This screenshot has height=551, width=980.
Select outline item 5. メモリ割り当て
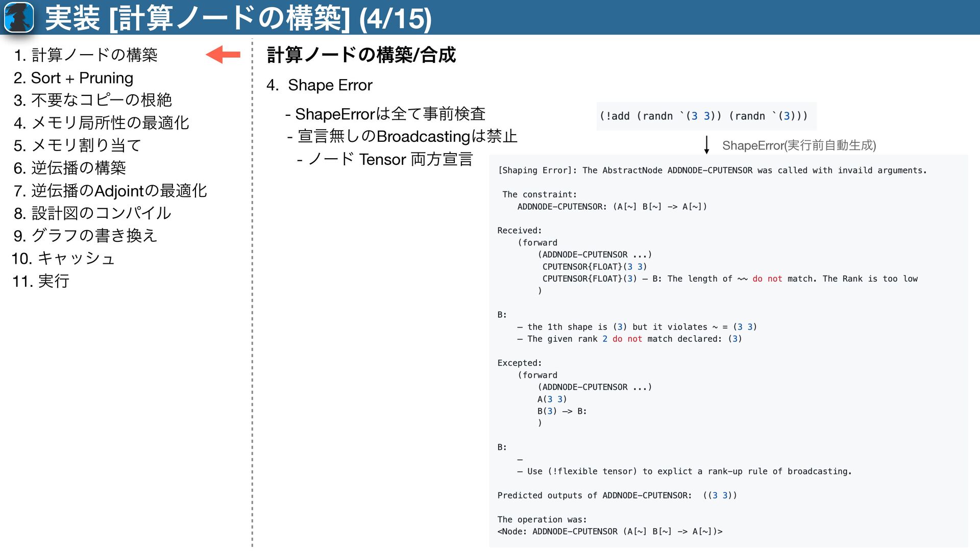pos(77,145)
